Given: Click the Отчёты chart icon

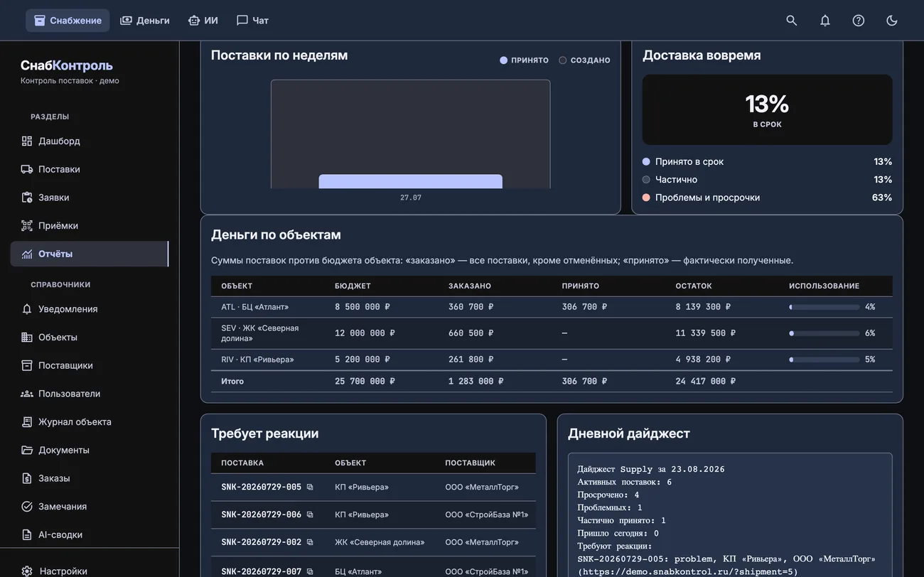Looking at the screenshot, I should point(27,254).
